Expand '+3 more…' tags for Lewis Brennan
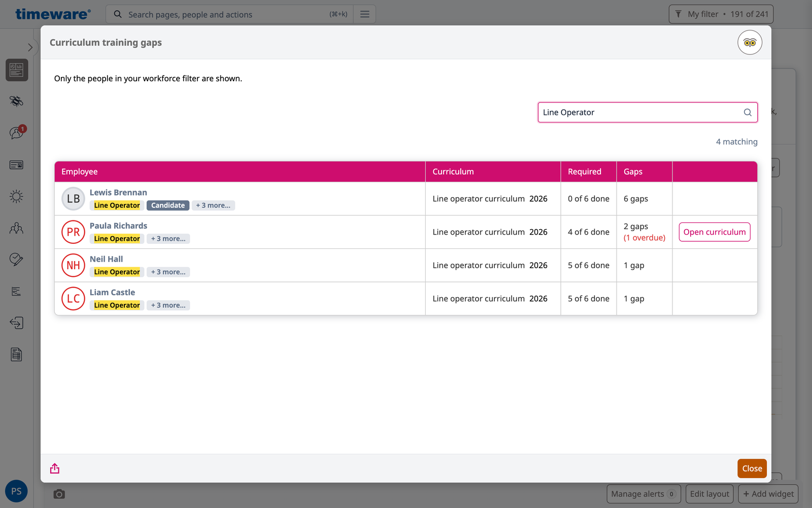The height and width of the screenshot is (508, 812). (x=213, y=205)
